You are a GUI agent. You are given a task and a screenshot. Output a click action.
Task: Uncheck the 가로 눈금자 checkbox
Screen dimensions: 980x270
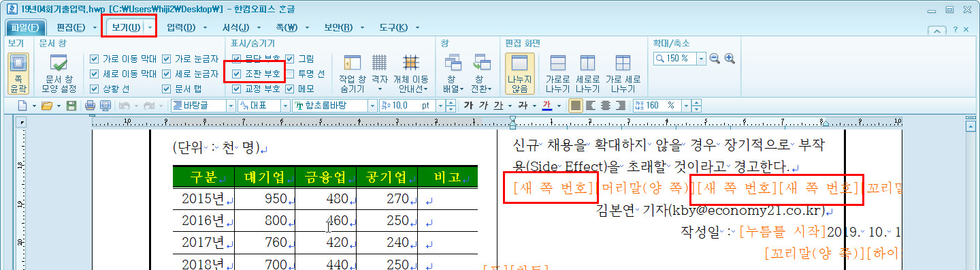(x=167, y=59)
